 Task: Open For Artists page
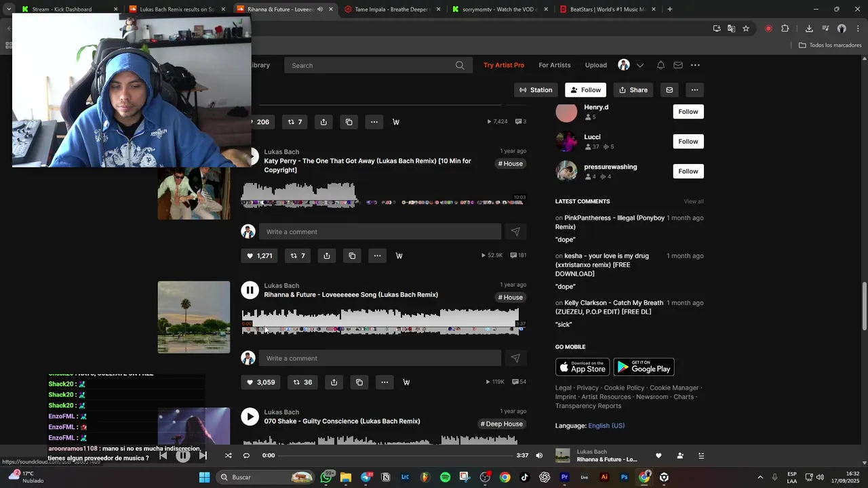point(555,65)
